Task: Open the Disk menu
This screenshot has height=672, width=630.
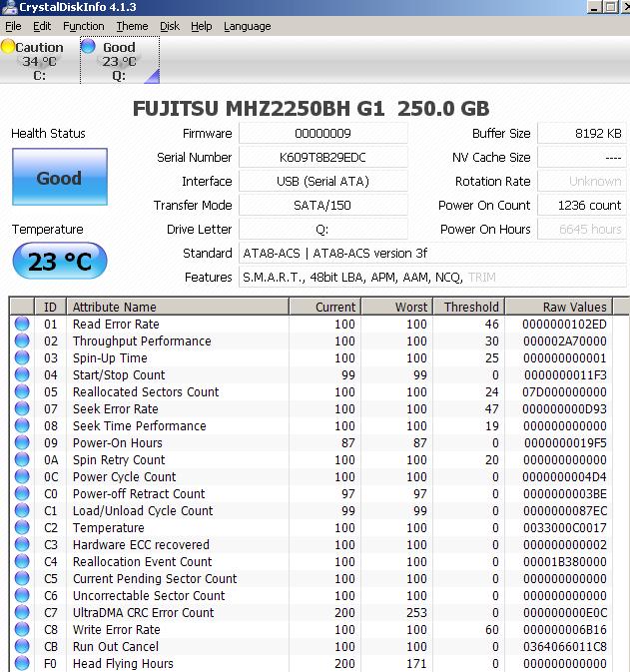Action: pyautogui.click(x=170, y=26)
